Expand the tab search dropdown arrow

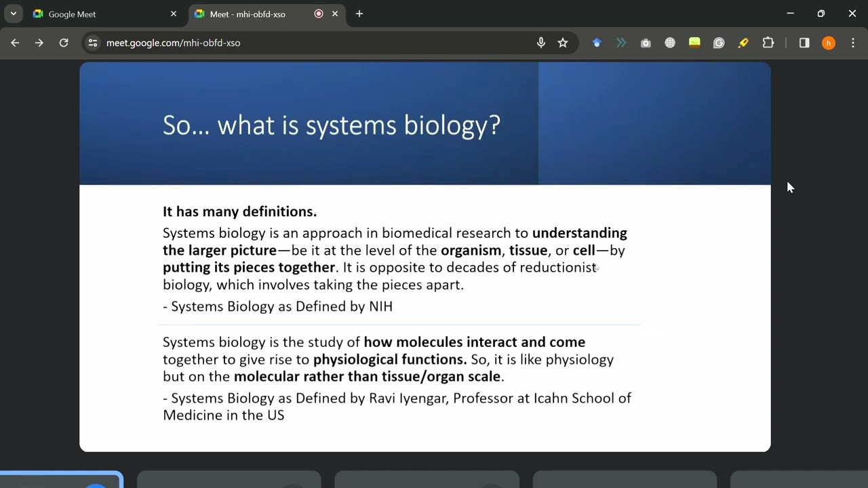(x=13, y=14)
